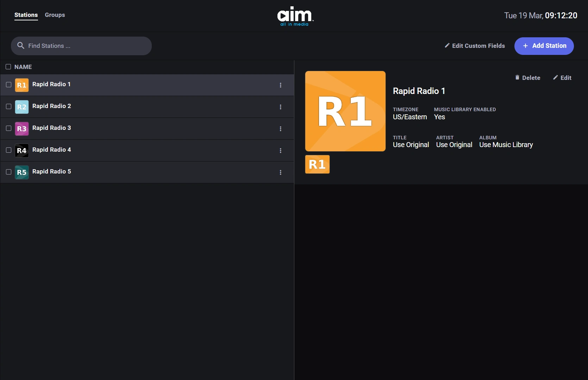Image resolution: width=588 pixels, height=380 pixels.
Task: Click the teal R5 station icon
Action: pos(22,172)
